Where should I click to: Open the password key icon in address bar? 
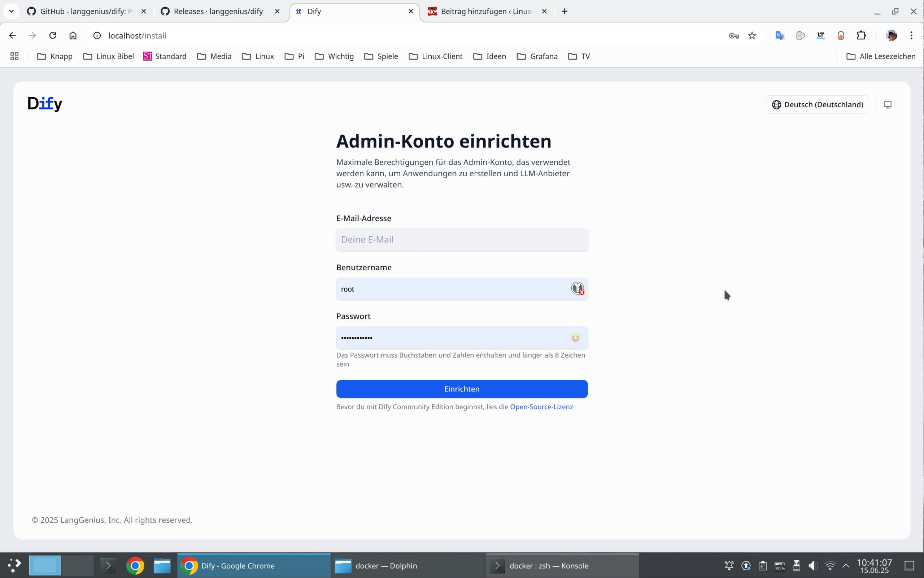(x=734, y=35)
